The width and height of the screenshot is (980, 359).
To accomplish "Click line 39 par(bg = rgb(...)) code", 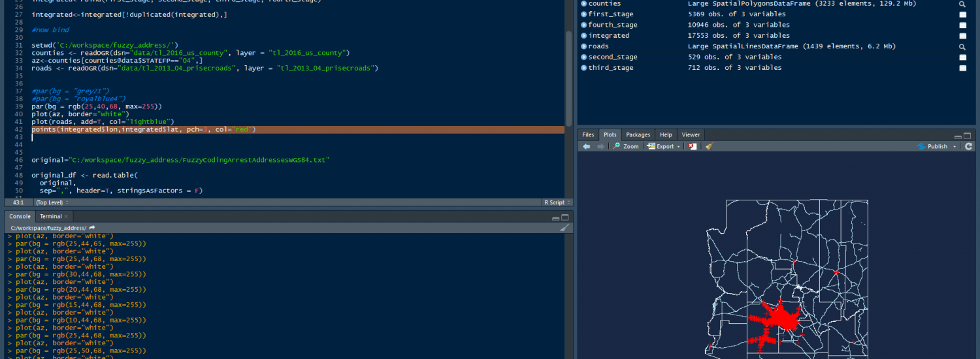I will point(97,106).
